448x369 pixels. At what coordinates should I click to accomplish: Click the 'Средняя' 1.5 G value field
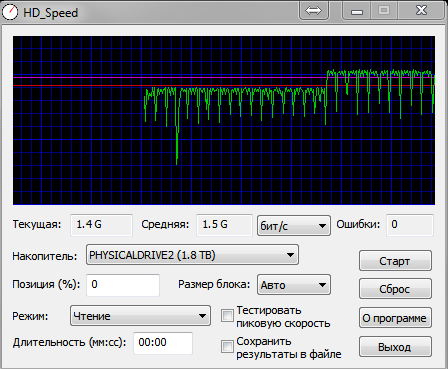(x=224, y=225)
